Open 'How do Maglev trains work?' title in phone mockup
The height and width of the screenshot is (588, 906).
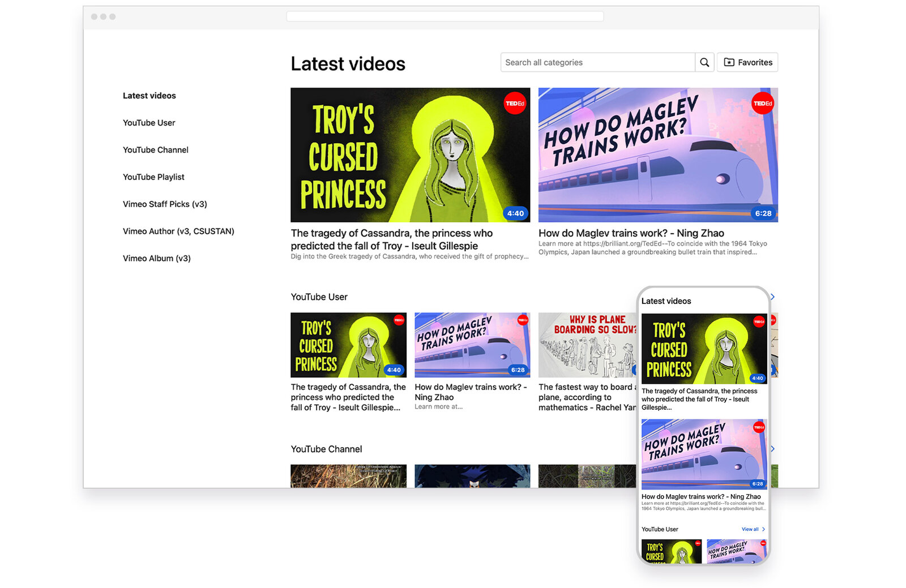pos(701,497)
